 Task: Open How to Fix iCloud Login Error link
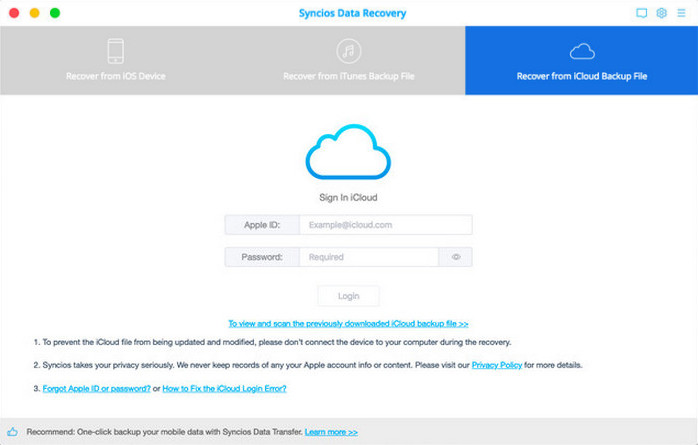(x=224, y=388)
